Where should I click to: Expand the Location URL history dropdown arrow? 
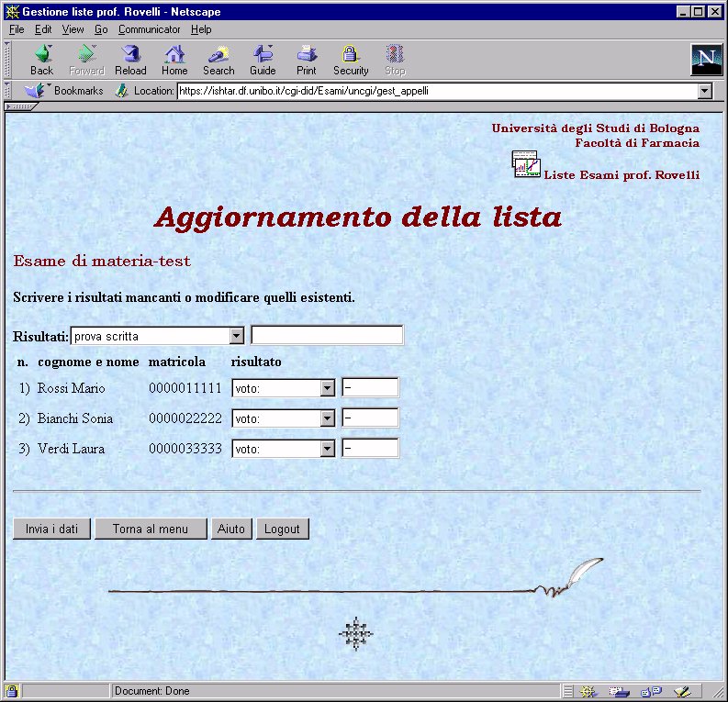pos(705,91)
